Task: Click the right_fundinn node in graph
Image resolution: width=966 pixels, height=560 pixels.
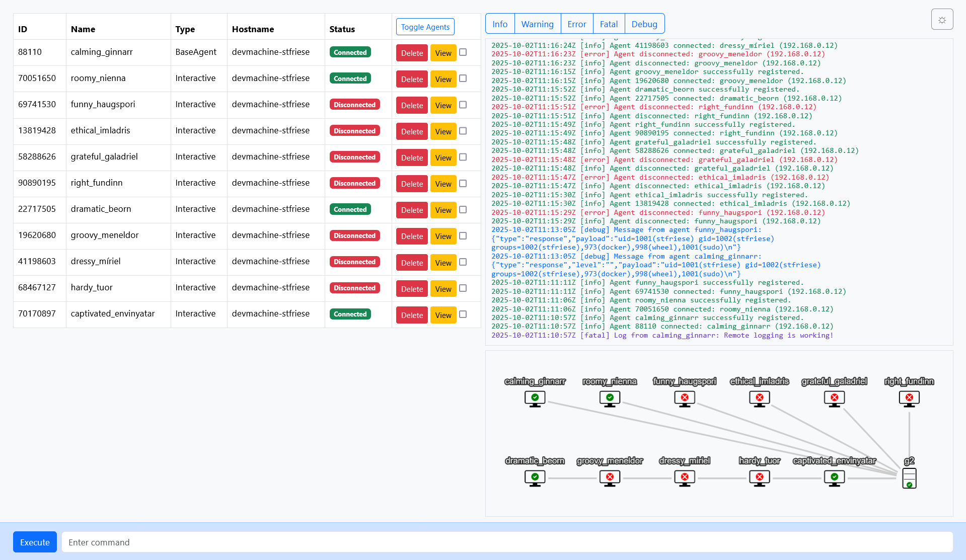Action: (x=909, y=398)
